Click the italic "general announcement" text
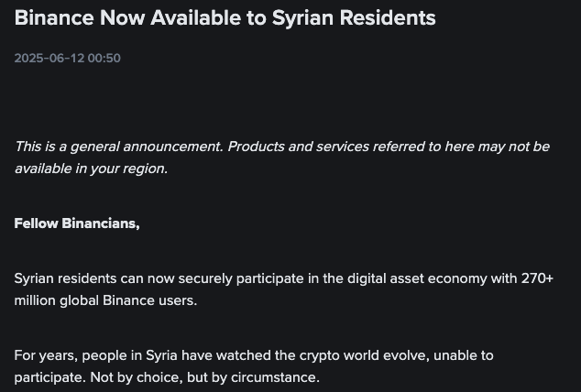This screenshot has width=581, height=392. pos(149,147)
